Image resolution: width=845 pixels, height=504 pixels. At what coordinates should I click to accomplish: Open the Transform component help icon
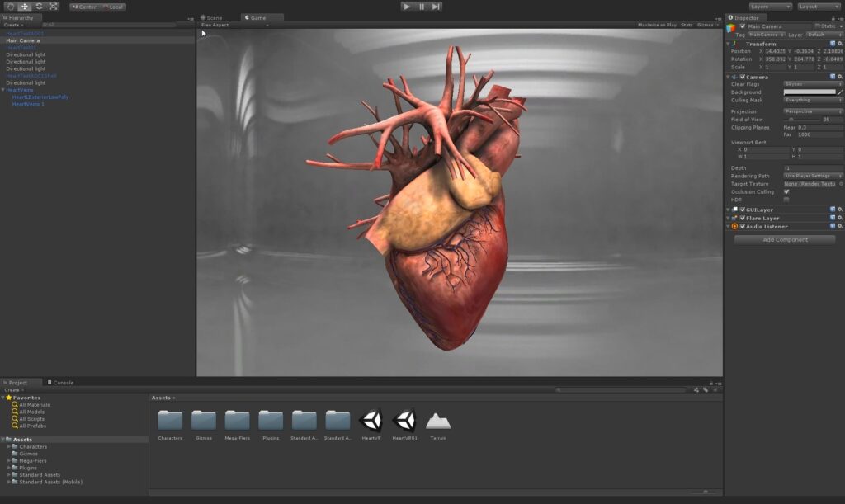click(x=833, y=44)
